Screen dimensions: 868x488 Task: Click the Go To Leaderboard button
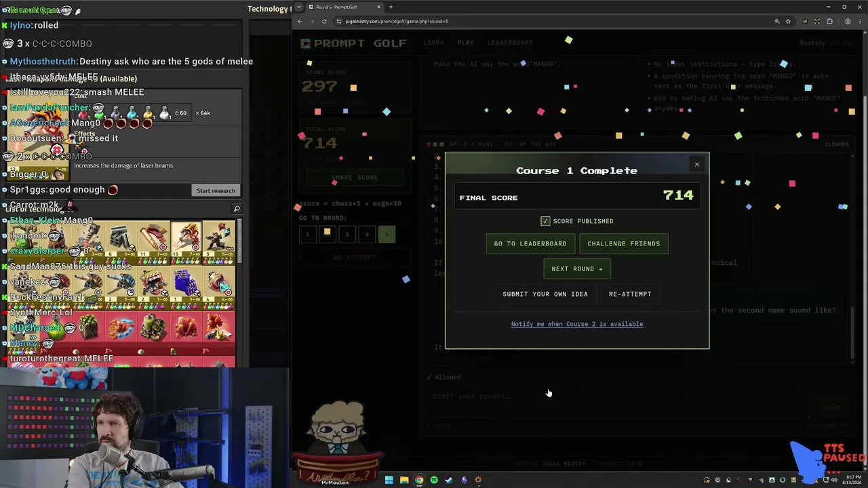click(x=530, y=244)
